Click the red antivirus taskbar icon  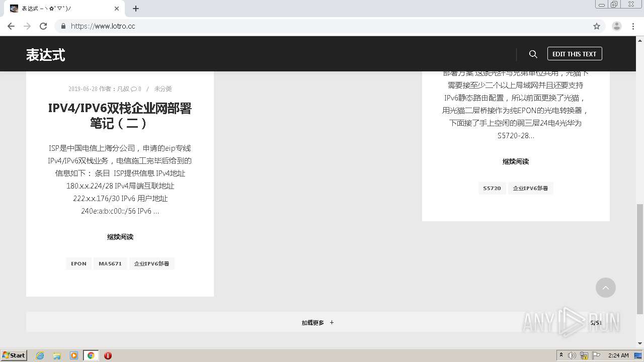pyautogui.click(x=108, y=355)
